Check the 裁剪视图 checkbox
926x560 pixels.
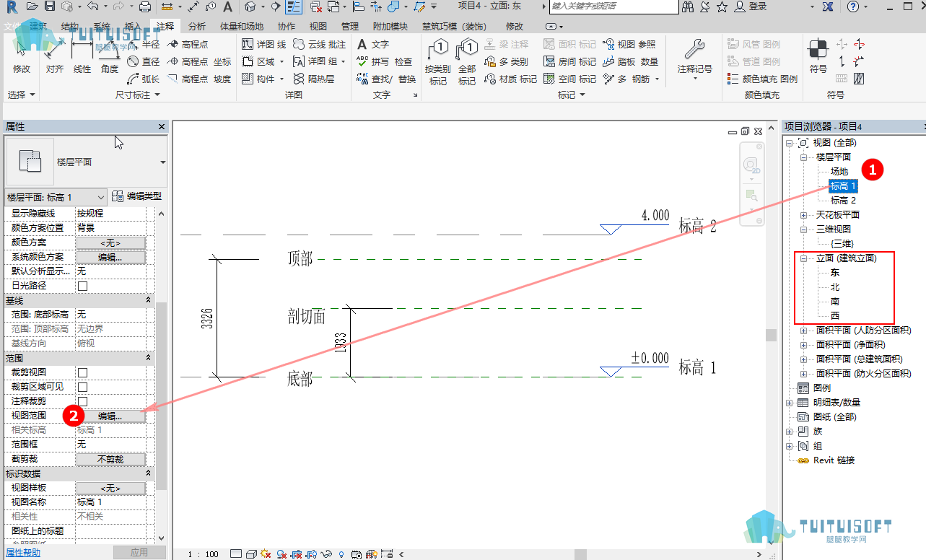coord(83,372)
